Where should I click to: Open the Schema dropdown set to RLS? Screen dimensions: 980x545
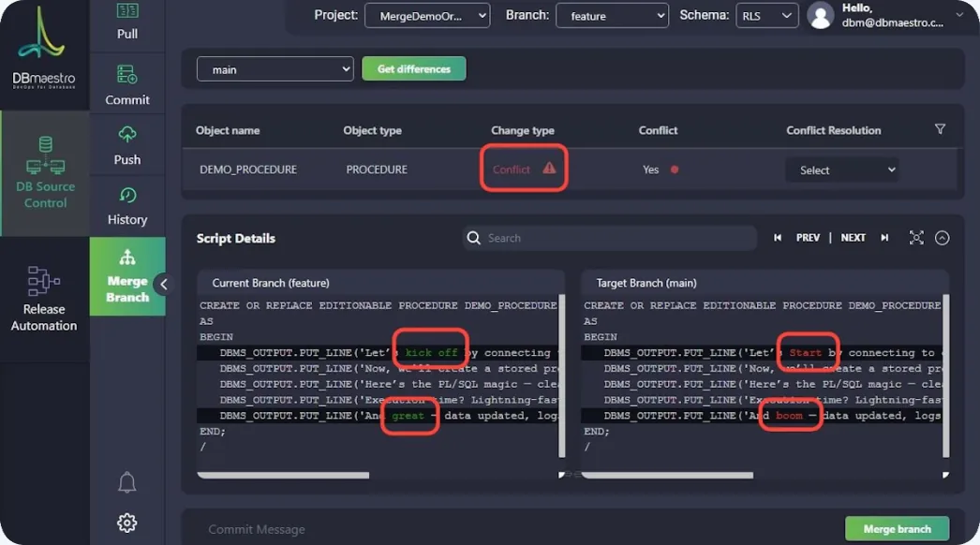767,16
